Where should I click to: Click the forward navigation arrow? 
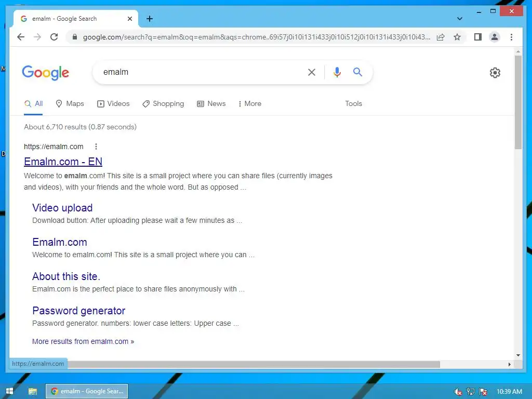(x=37, y=37)
